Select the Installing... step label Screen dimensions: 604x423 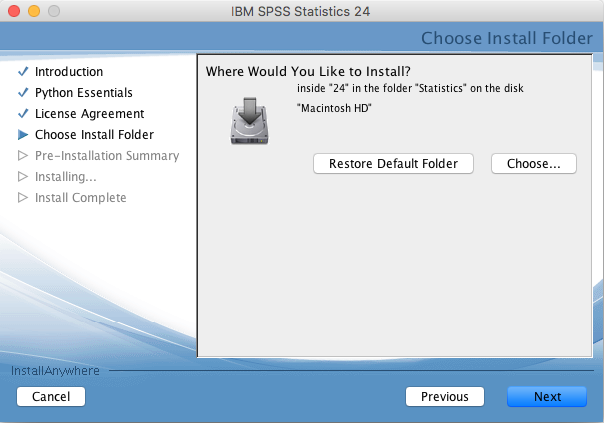click(x=65, y=177)
